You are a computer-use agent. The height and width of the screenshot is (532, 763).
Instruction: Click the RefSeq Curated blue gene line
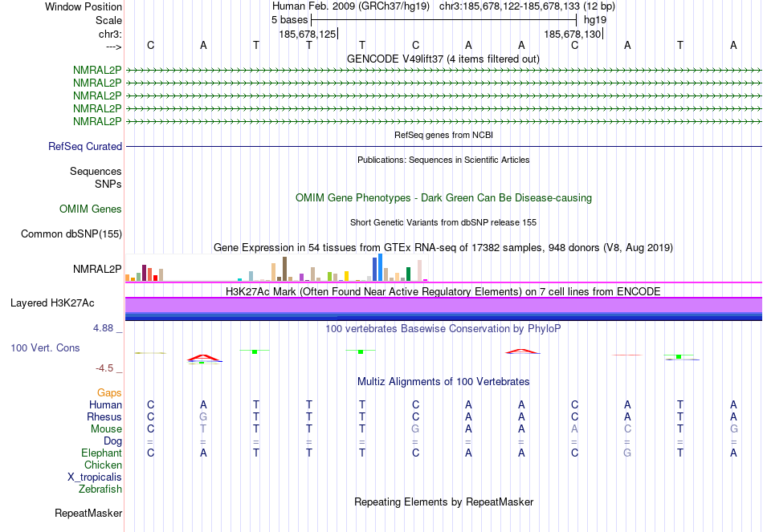[444, 146]
